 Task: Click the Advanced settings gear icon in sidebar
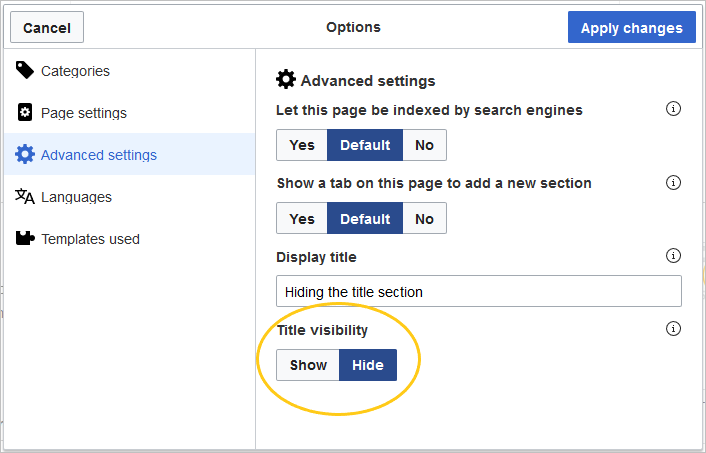[25, 154]
